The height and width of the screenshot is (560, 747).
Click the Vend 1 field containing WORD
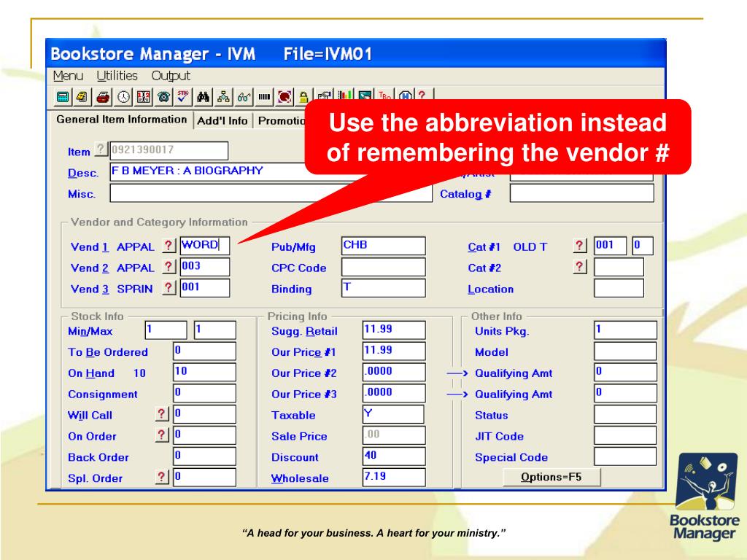click(205, 246)
